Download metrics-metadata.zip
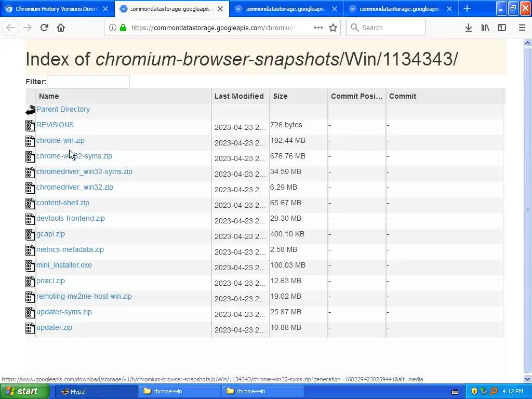This screenshot has width=532, height=399. tap(70, 249)
